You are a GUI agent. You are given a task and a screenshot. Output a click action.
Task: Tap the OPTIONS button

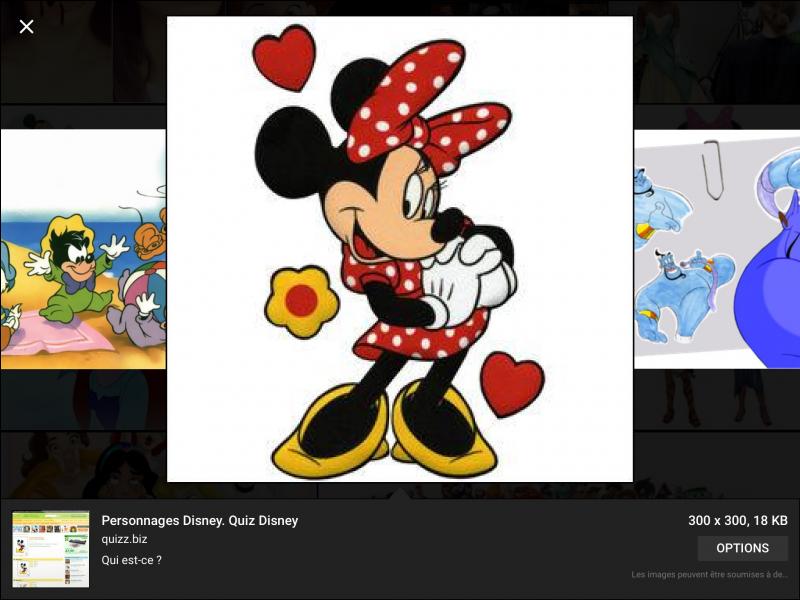(742, 548)
